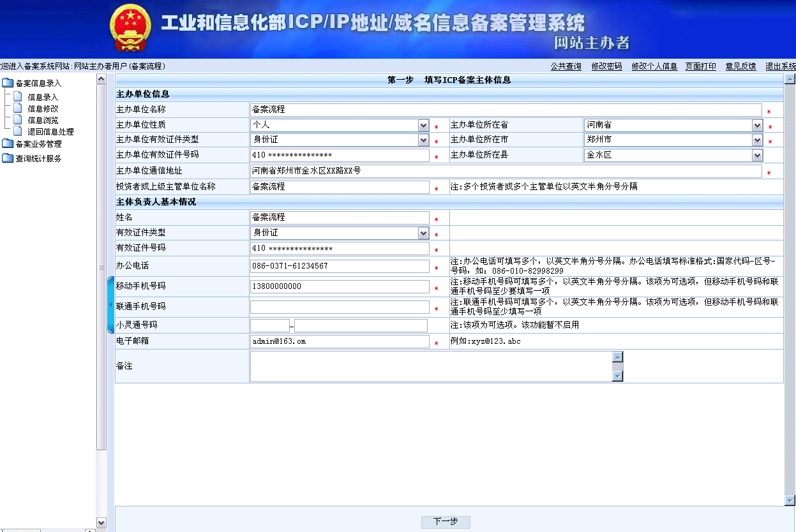The height and width of the screenshot is (532, 796).
Task: Click the page icon beside 信息浏览
Action: pos(17,120)
